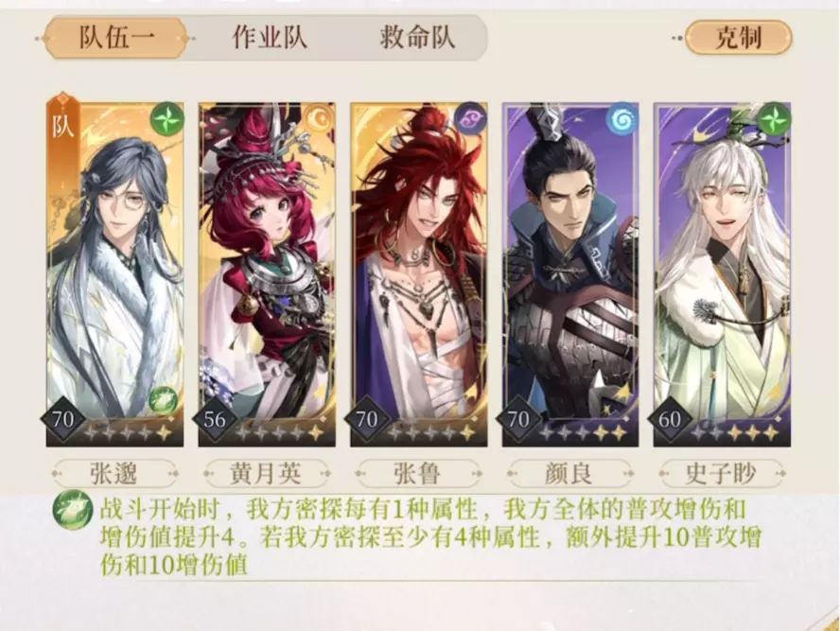
Task: Select the 队伍一 tab
Action: point(116,38)
